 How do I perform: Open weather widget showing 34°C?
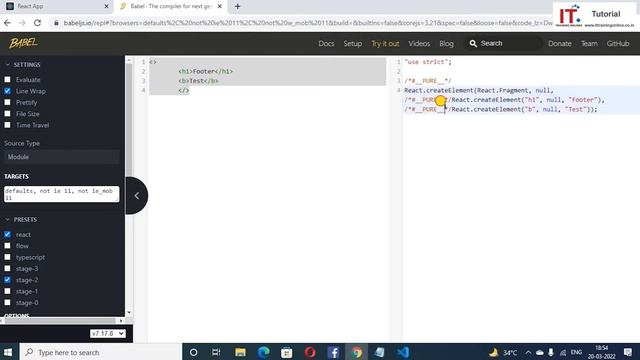point(503,352)
